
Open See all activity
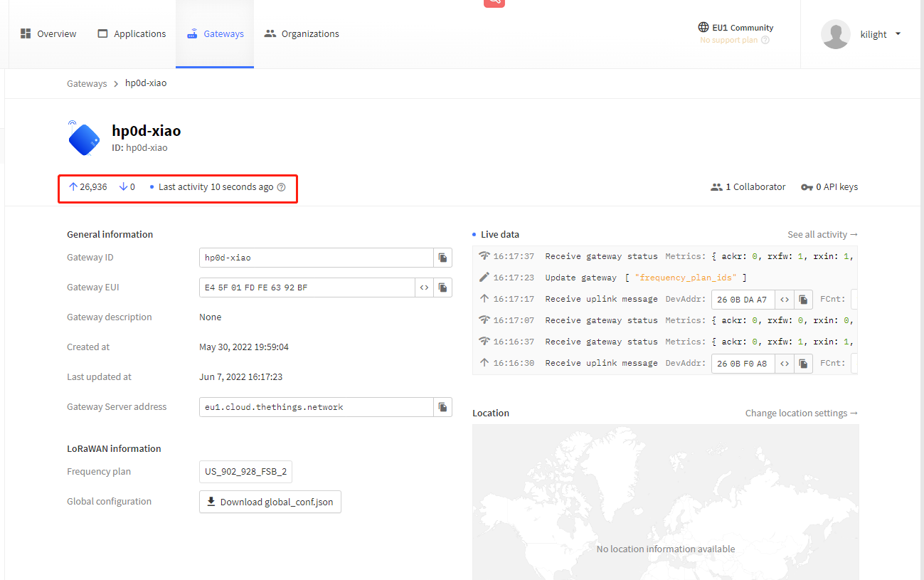coord(822,234)
